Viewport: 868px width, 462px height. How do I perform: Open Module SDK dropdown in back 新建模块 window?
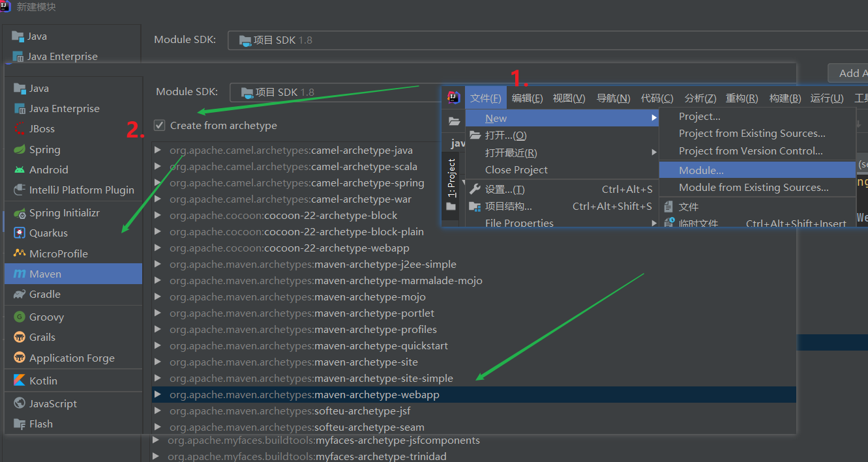548,40
